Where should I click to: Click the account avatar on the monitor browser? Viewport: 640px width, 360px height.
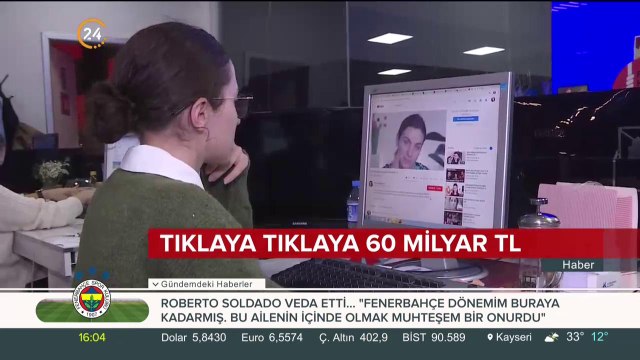pos(493,100)
